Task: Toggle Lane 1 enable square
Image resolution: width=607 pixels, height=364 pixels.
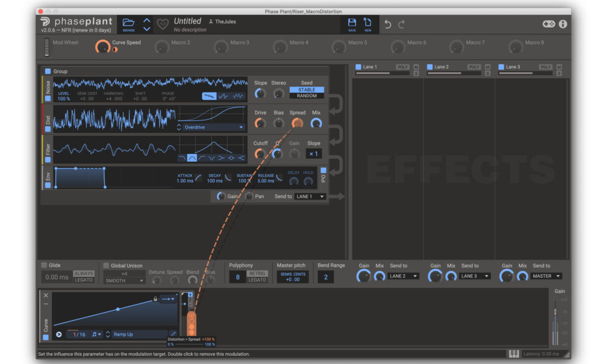Action: coord(359,67)
